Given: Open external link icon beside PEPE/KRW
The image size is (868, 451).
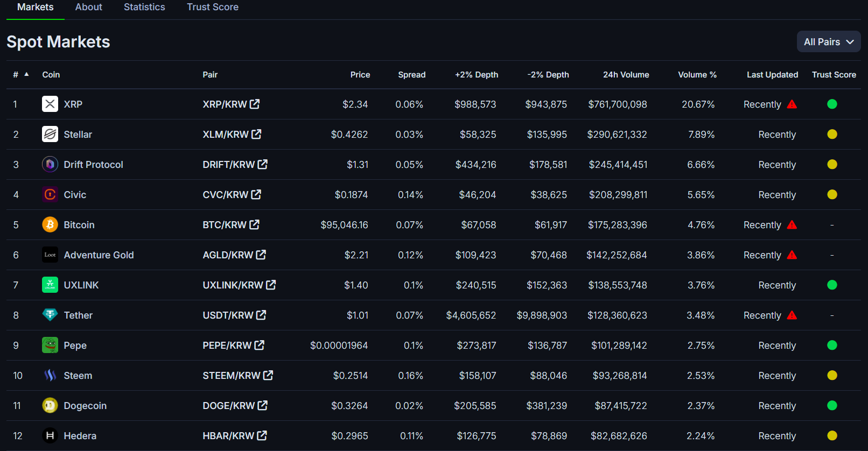Looking at the screenshot, I should point(260,345).
